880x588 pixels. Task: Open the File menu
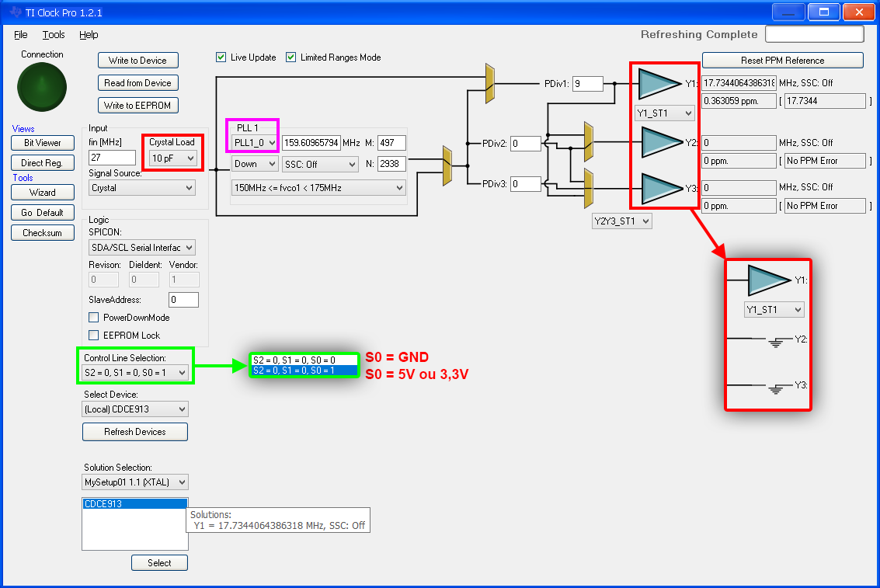click(x=21, y=35)
